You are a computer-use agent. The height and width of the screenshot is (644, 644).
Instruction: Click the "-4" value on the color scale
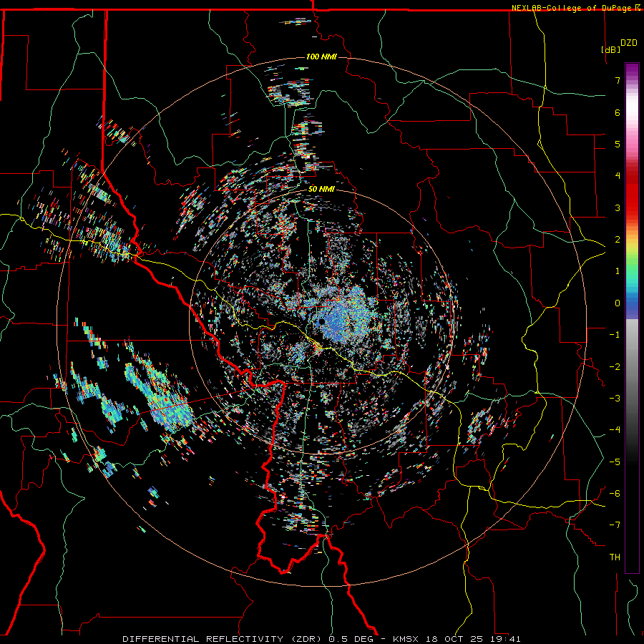(x=615, y=429)
